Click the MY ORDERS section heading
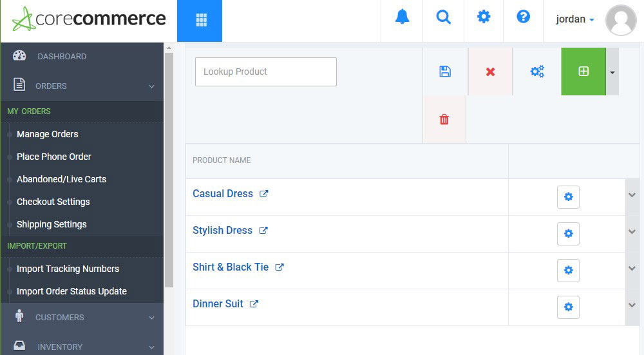This screenshot has width=644, height=355. click(x=29, y=111)
